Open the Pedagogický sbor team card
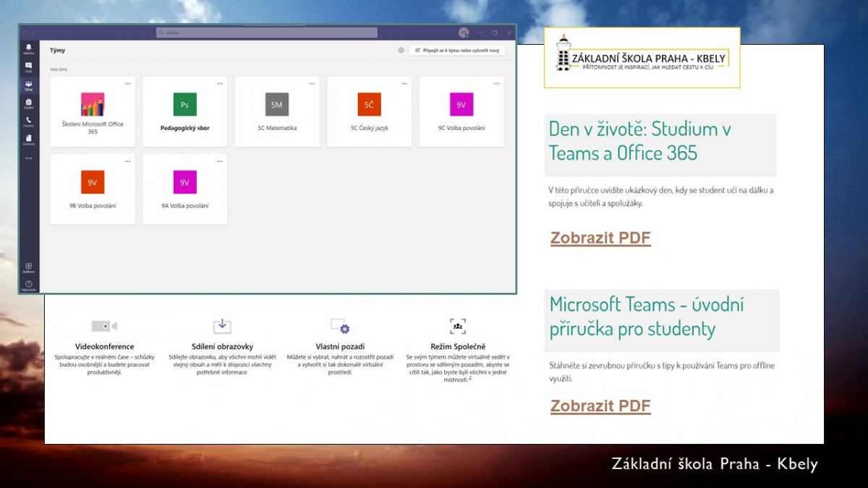Viewport: 868px width, 488px height. coord(184,111)
